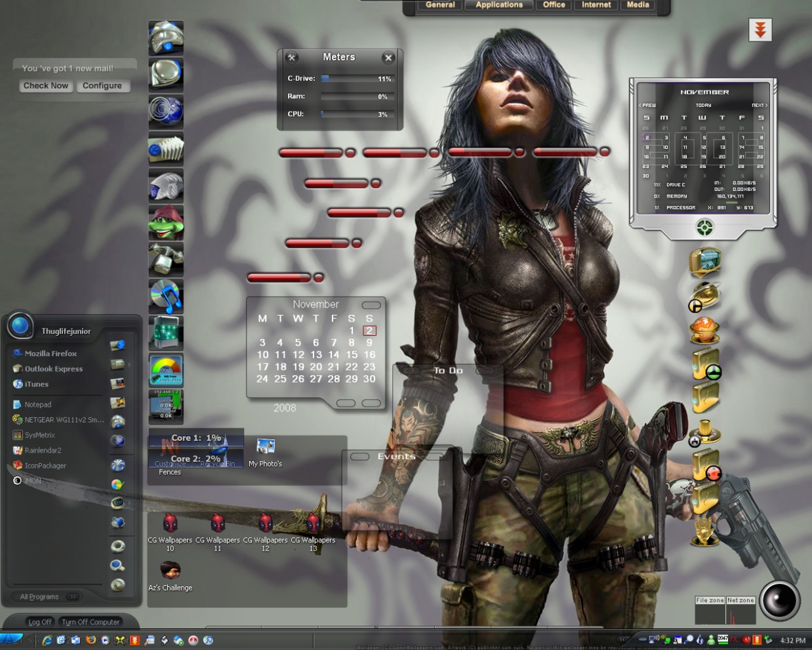Open CG Wallpapers 12 icon
Screen dimensions: 812x650
(x=266, y=532)
